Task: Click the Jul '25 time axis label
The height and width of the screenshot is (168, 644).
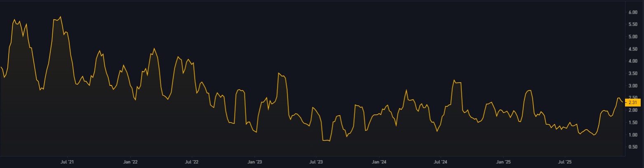Action: (x=565, y=162)
